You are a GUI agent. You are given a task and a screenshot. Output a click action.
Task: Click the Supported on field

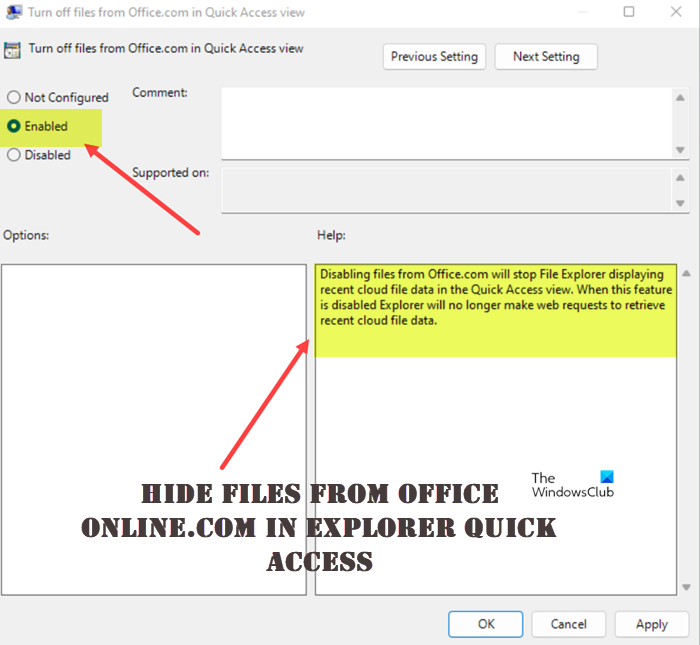447,190
